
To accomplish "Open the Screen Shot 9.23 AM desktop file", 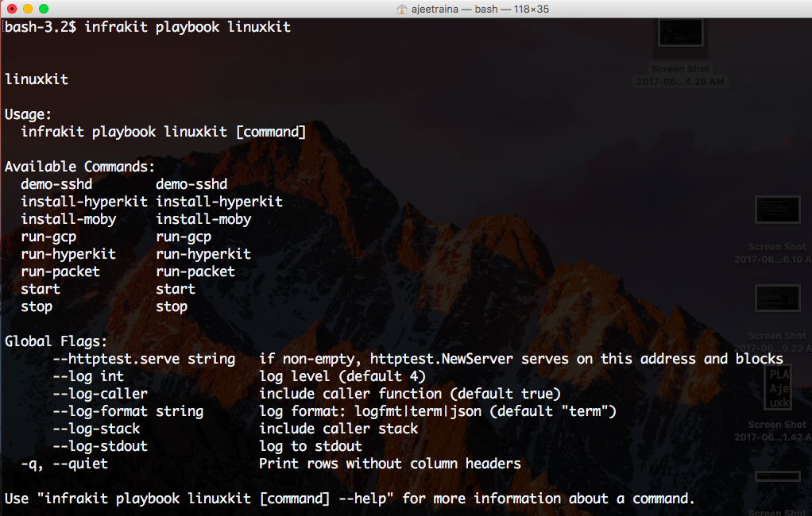I will [776, 298].
